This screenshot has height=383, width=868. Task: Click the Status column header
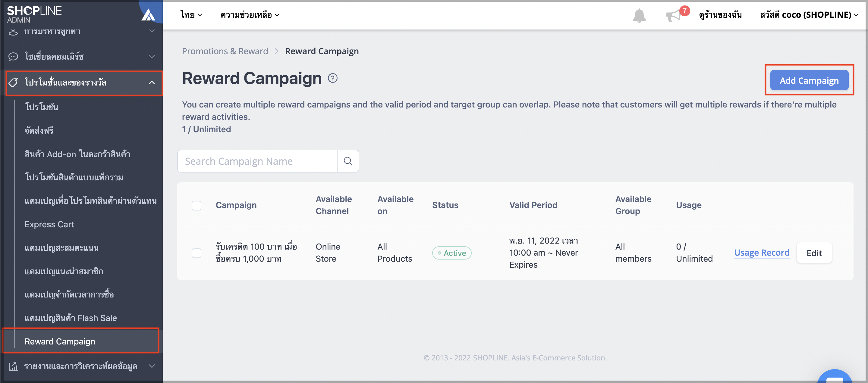coord(445,205)
